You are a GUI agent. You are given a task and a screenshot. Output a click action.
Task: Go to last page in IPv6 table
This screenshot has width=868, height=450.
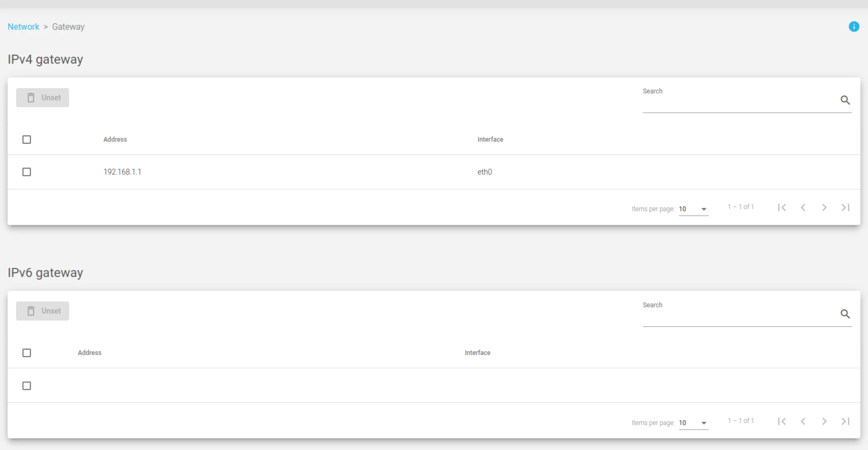click(x=845, y=421)
